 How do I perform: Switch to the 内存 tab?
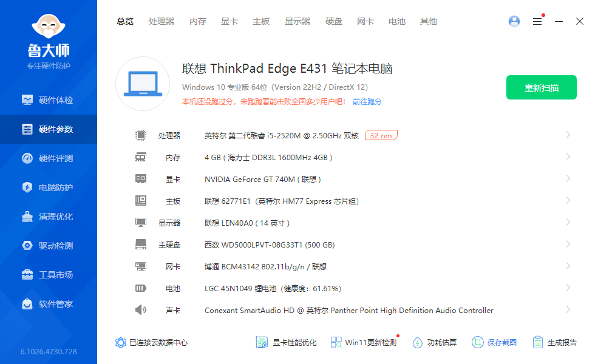point(198,22)
